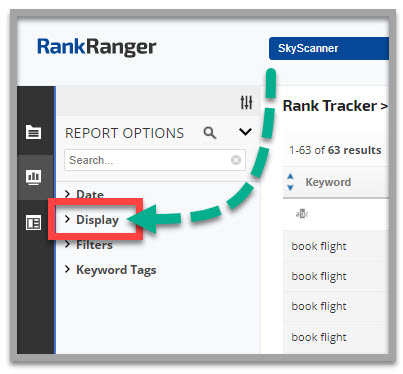Image resolution: width=403 pixels, height=374 pixels.
Task: Open the layout panel sidebar icon
Action: 34,223
